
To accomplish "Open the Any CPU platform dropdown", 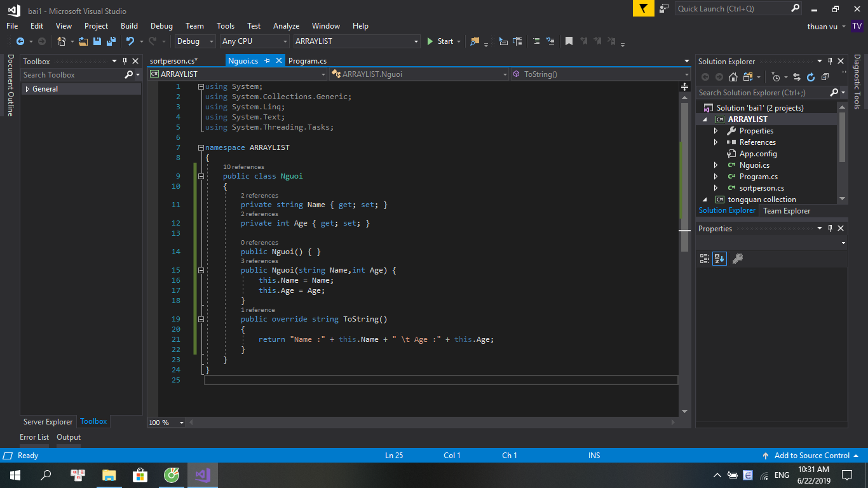I will coord(254,41).
